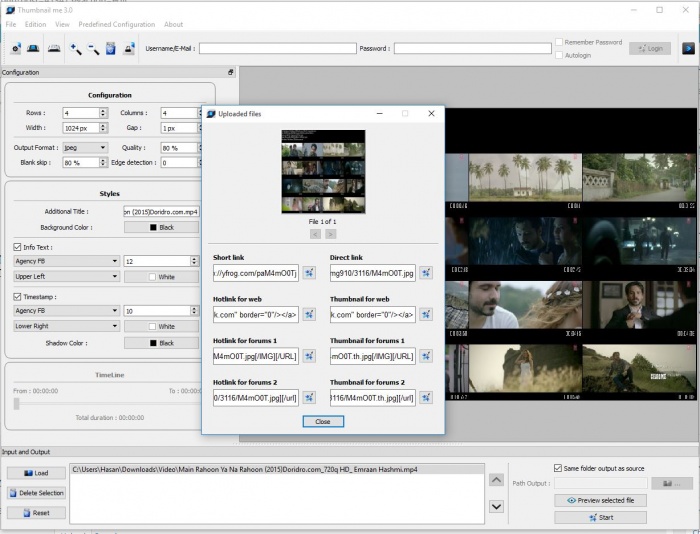Image resolution: width=700 pixels, height=534 pixels.
Task: Copy Thumbnail for forums 1 code
Action: click(426, 357)
